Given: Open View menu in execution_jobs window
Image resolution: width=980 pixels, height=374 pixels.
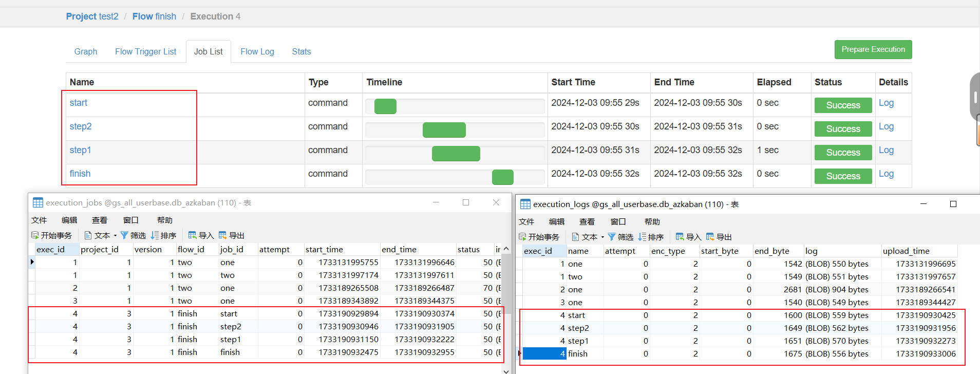Looking at the screenshot, I should (x=100, y=220).
